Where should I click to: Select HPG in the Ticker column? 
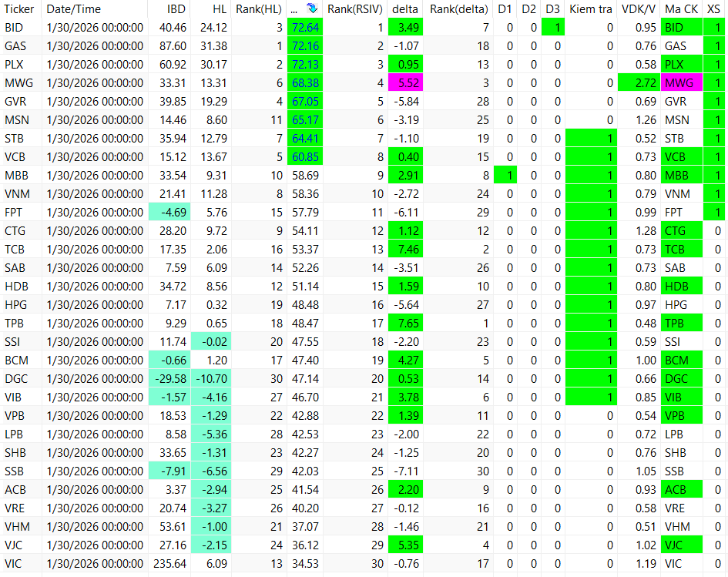point(15,305)
